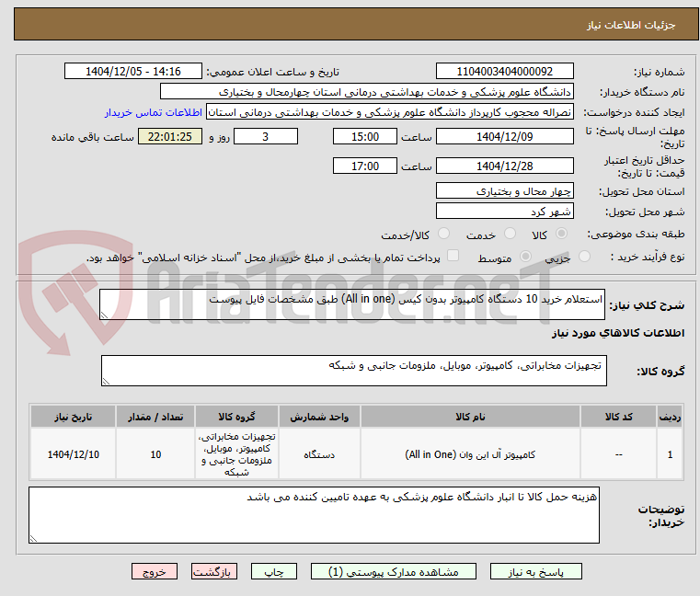Click the گروه کالا textarea
Image resolution: width=700 pixels, height=596 pixels.
(354, 371)
